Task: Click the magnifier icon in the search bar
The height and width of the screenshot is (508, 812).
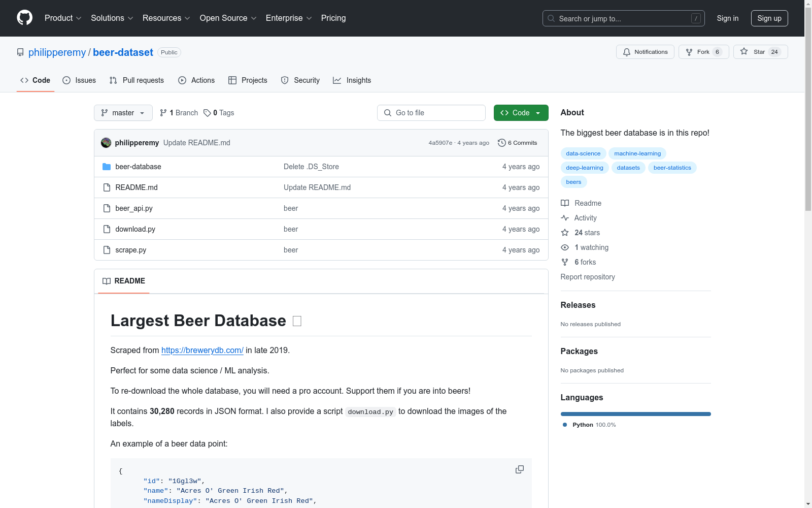Action: click(551, 18)
